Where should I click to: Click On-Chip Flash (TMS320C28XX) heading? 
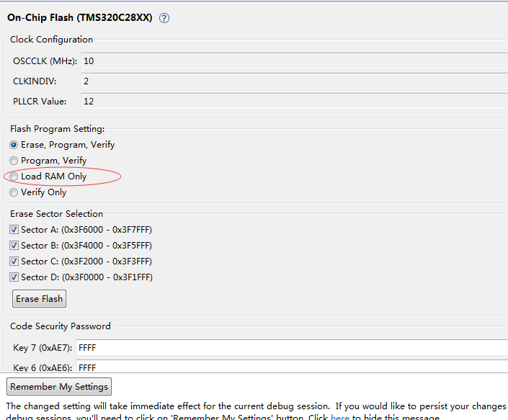(80, 17)
